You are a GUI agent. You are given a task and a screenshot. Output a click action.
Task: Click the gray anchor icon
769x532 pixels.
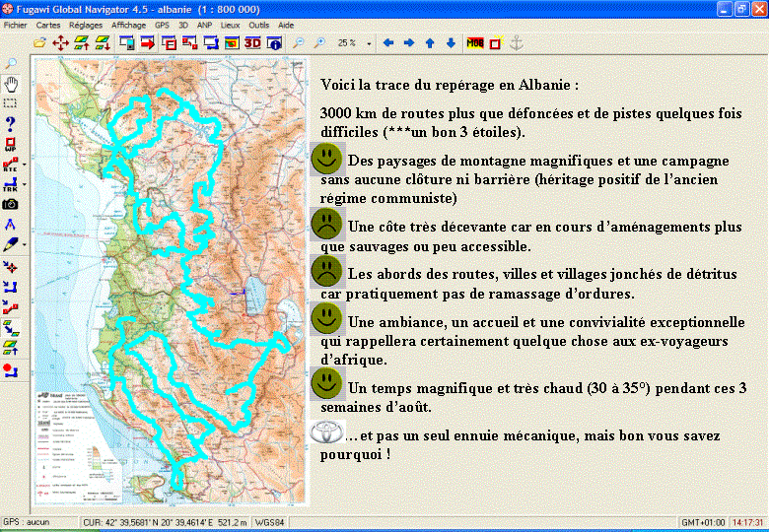[516, 43]
